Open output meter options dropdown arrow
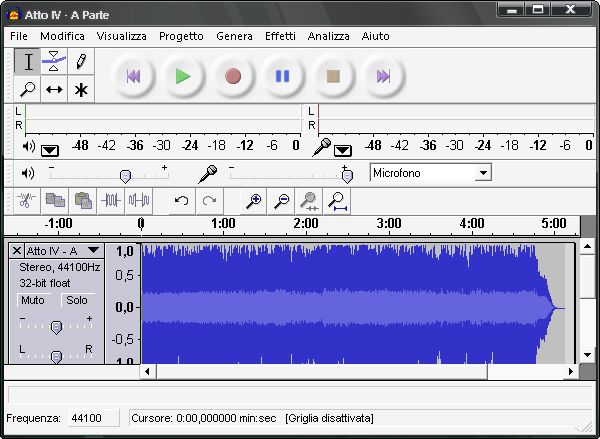Viewport: 600px width, 439px height. [x=50, y=150]
